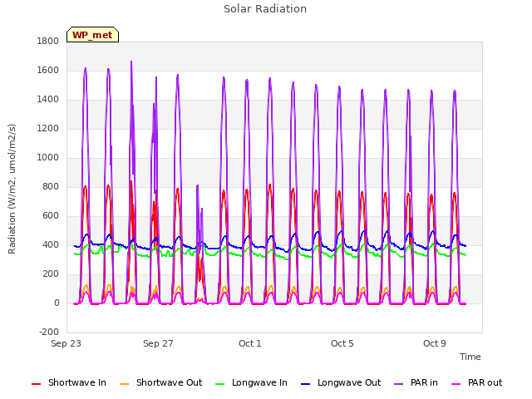Click the 200 y-axis tick label
This screenshot has width=532, height=399.
coord(51,274)
